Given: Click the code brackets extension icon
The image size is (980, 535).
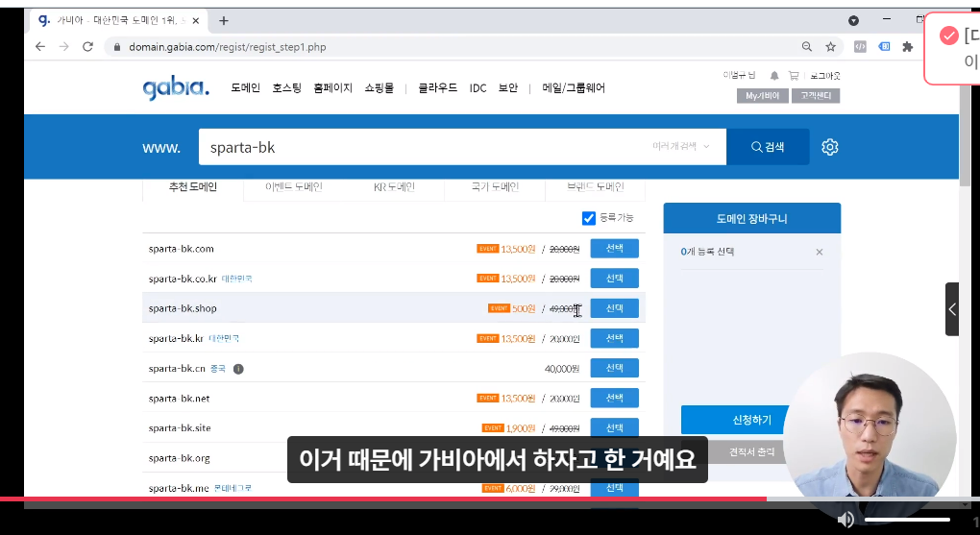Looking at the screenshot, I should (x=860, y=47).
